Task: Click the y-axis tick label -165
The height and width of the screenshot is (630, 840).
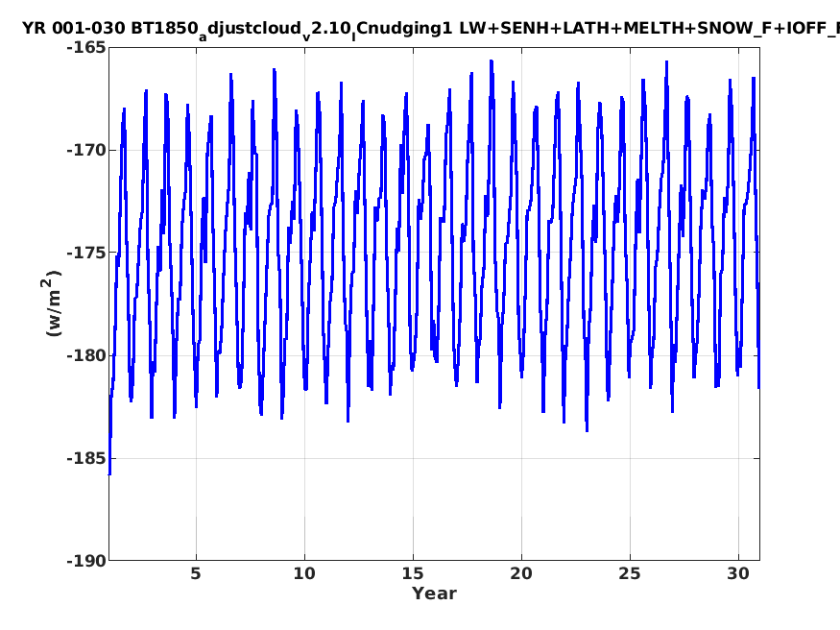Action: coord(86,48)
